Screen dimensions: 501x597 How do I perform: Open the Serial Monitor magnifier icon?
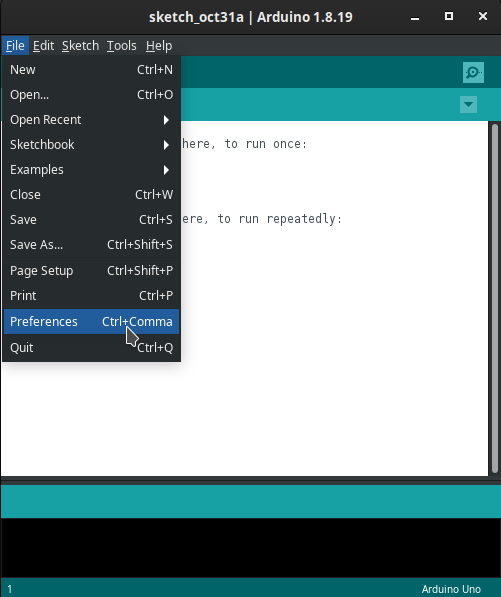click(x=473, y=72)
